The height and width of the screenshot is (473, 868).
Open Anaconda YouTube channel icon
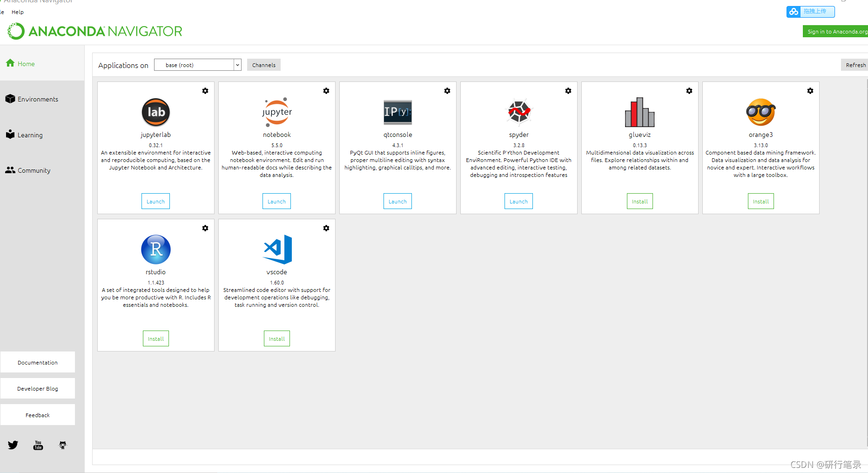click(38, 445)
